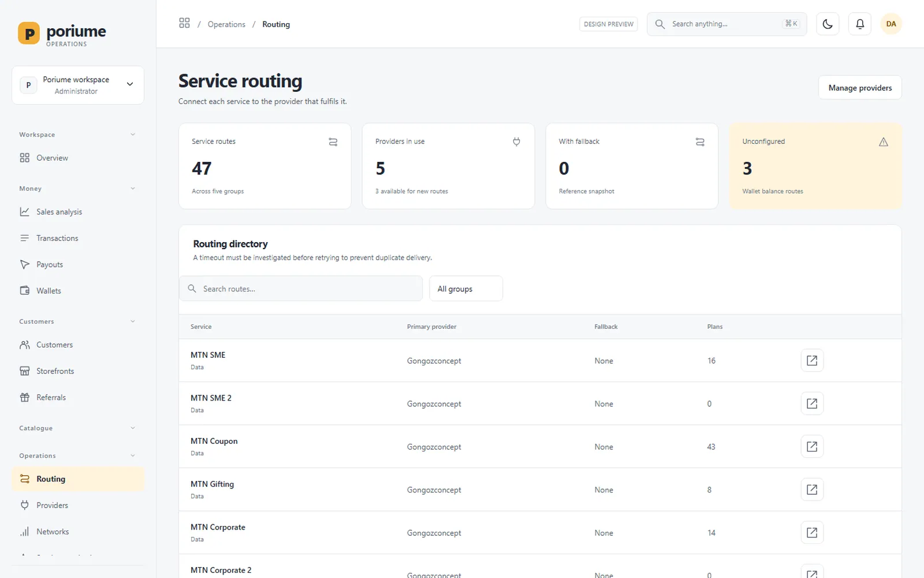Click the Operations breadcrumb link

click(226, 24)
